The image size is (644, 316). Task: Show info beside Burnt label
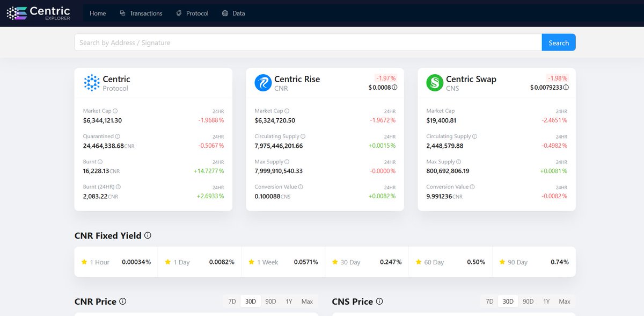pos(100,162)
